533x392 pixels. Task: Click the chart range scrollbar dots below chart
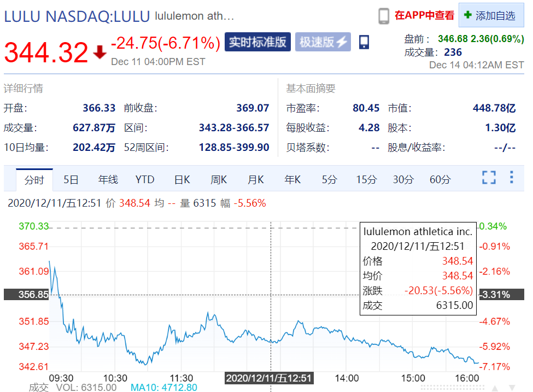tap(453, 388)
